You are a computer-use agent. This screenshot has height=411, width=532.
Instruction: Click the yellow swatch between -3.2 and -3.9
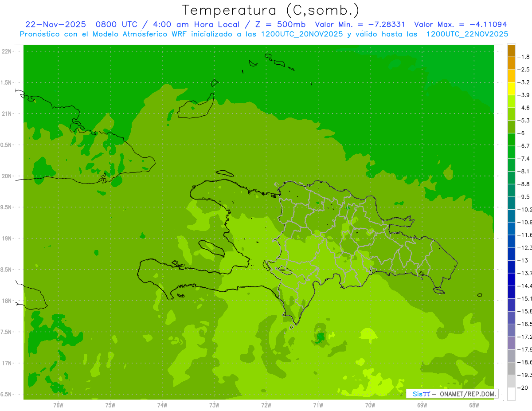coord(511,89)
